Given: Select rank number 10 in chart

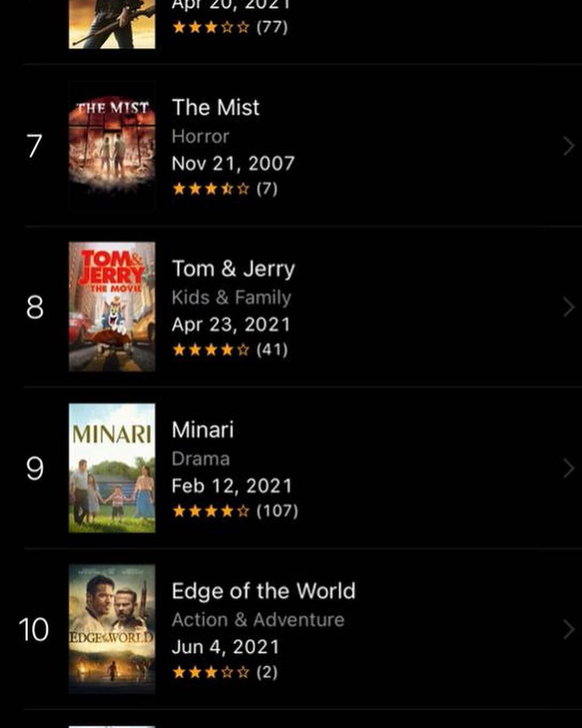Looking at the screenshot, I should 33,630.
